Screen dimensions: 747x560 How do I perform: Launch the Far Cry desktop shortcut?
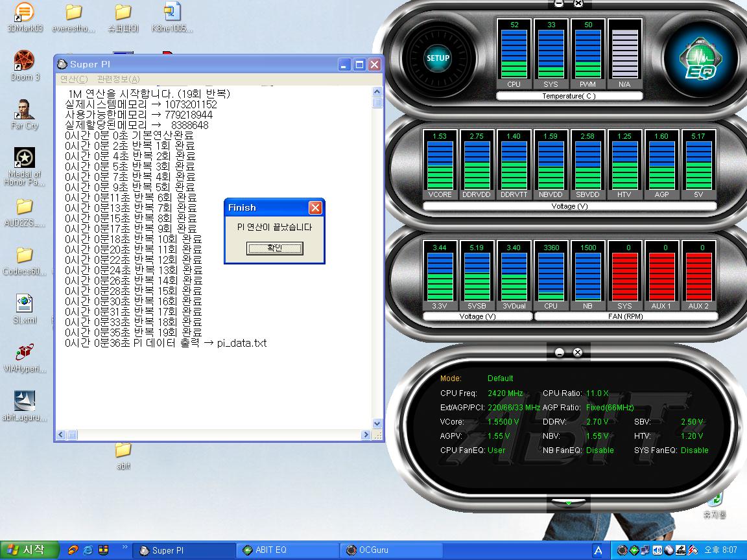click(24, 114)
